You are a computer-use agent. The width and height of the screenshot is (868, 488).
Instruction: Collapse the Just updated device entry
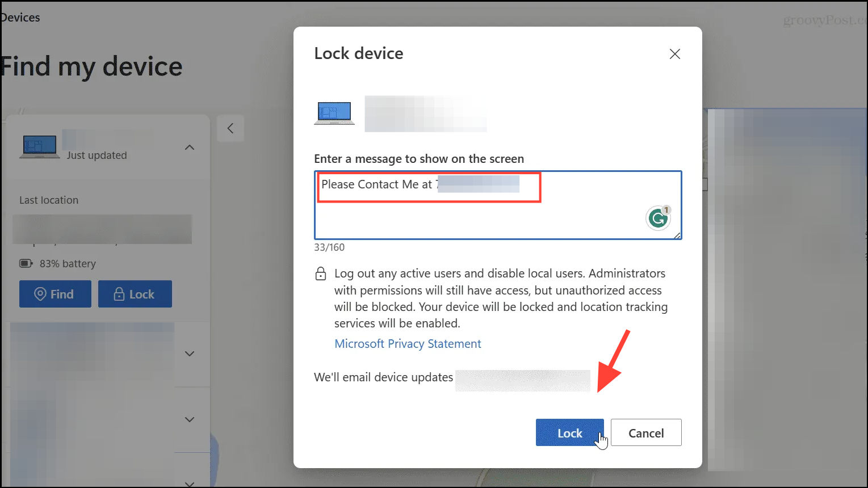click(190, 148)
